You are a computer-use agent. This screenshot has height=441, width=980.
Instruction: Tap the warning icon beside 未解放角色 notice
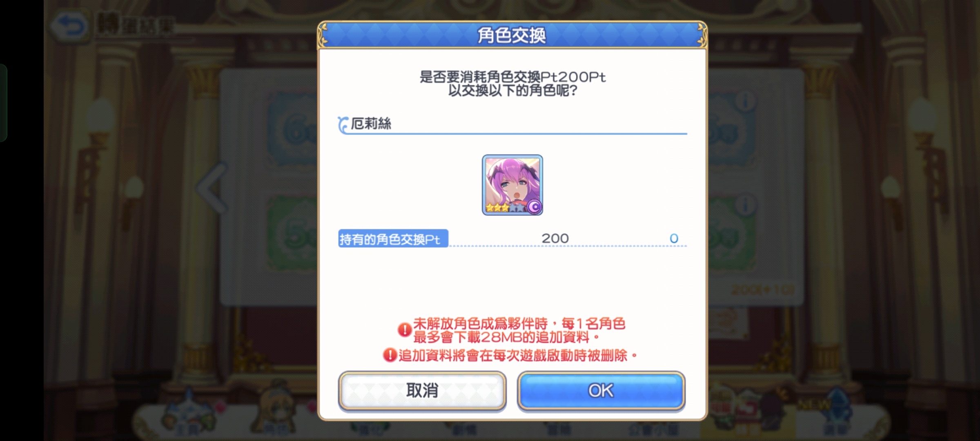[x=404, y=330]
